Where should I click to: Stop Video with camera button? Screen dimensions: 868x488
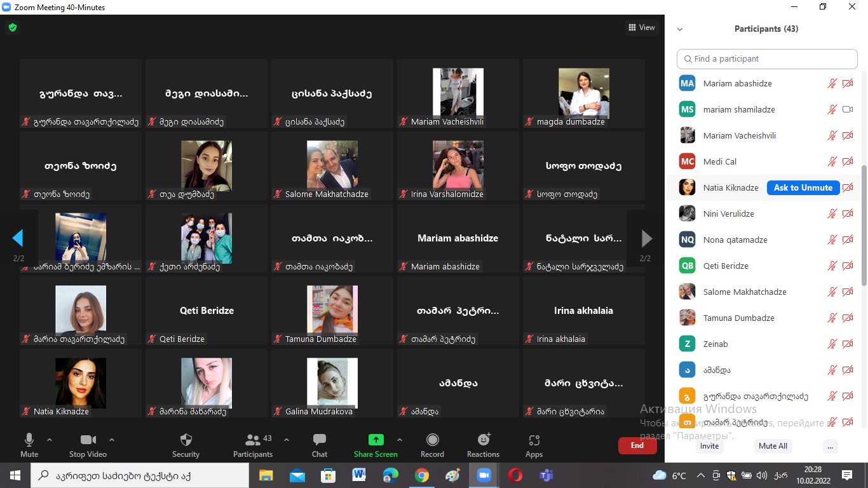[x=88, y=445]
